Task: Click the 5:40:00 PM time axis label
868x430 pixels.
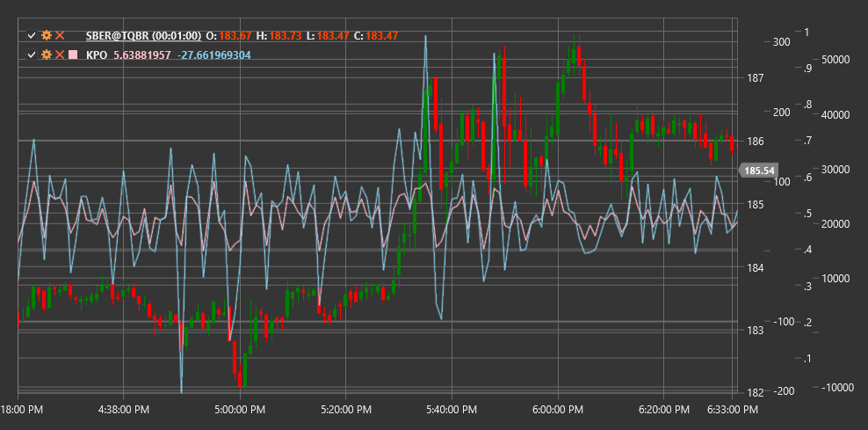Action: (x=452, y=411)
